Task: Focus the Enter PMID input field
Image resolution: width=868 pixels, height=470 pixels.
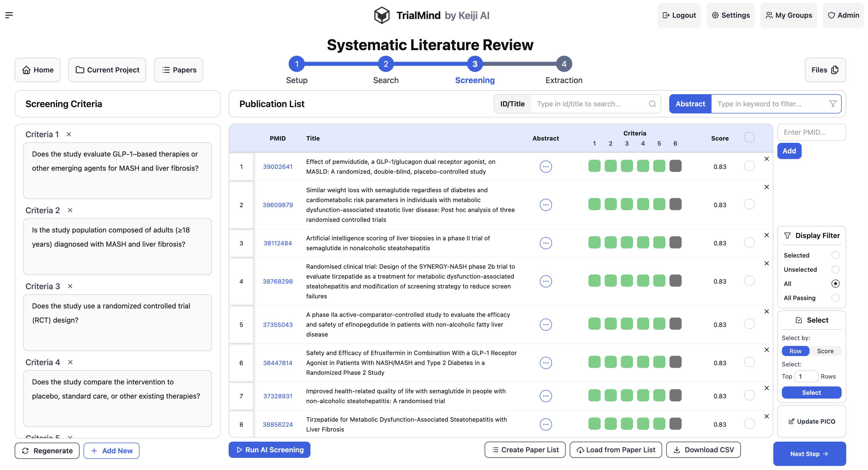Action: click(x=811, y=132)
